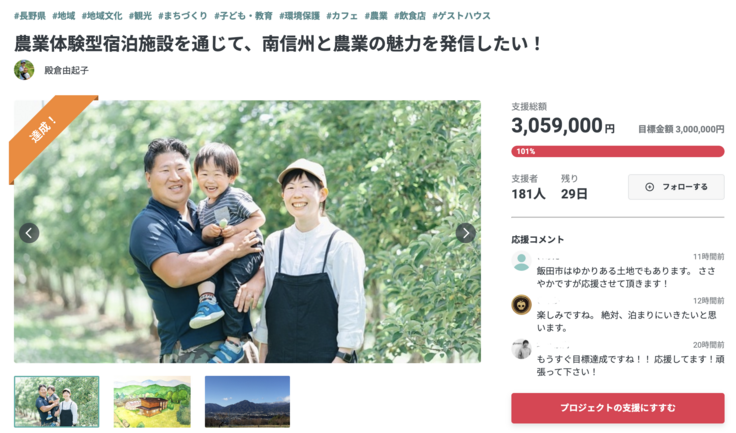The height and width of the screenshot is (433, 736).
Task: Advance to the next slide with the right arrow
Action: pos(466,233)
